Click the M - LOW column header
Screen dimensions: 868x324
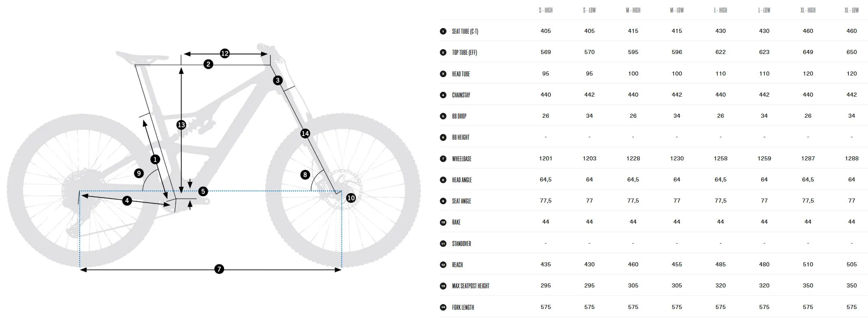[677, 10]
